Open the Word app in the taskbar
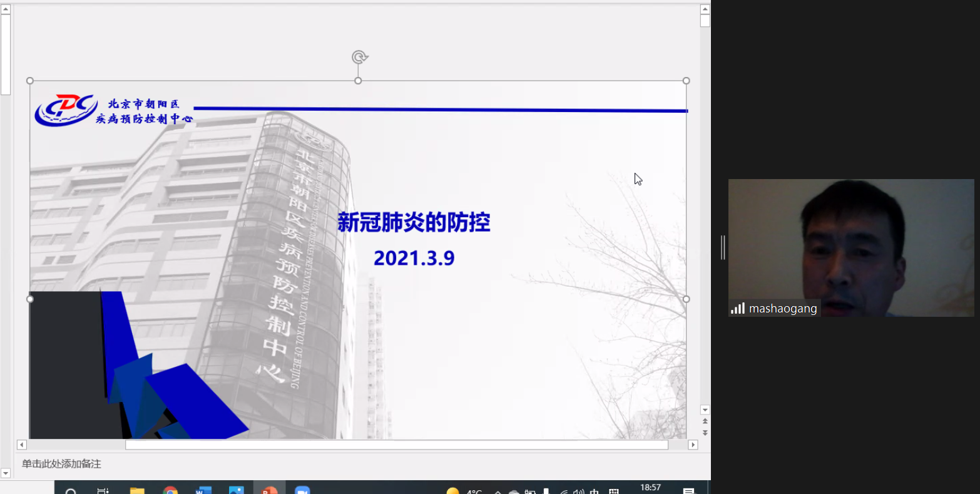This screenshot has width=980, height=494. (x=203, y=490)
